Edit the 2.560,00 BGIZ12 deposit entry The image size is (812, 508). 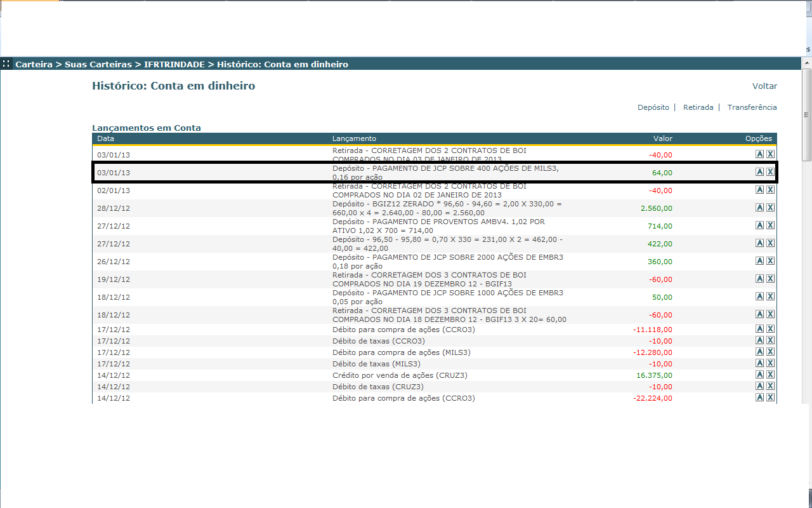tap(759, 208)
